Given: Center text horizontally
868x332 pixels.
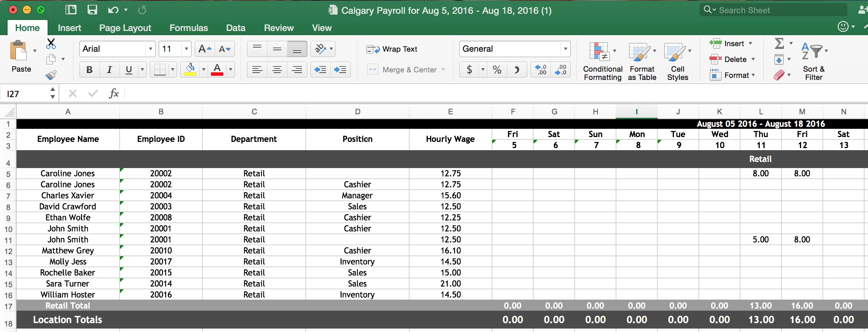Looking at the screenshot, I should pos(277,70).
